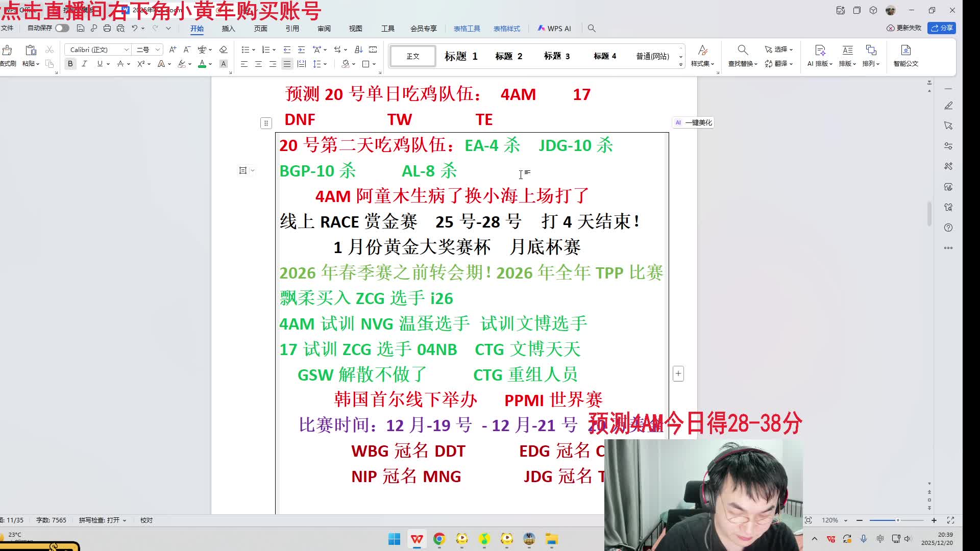The height and width of the screenshot is (551, 980).
Task: Click the clear formatting eraser icon
Action: [223, 49]
